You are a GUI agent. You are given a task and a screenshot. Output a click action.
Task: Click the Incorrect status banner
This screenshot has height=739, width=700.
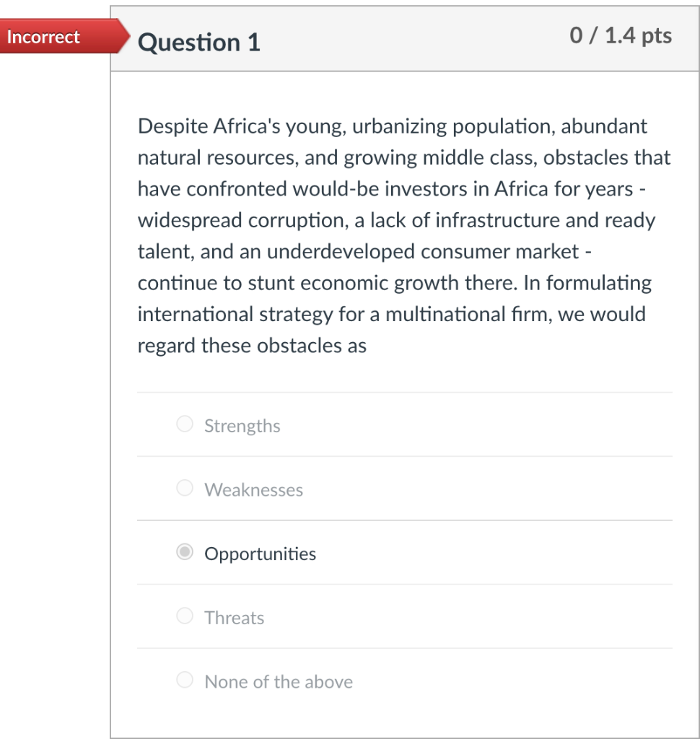coord(43,37)
